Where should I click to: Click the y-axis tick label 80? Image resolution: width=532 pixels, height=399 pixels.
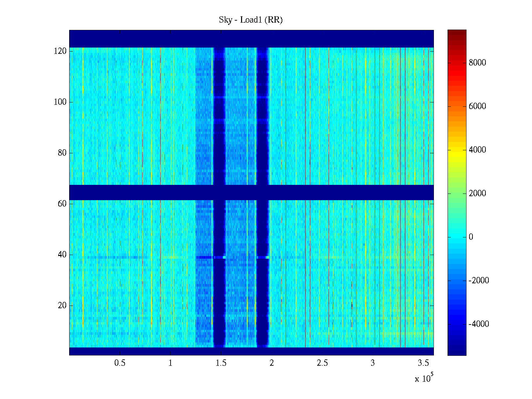[62, 153]
